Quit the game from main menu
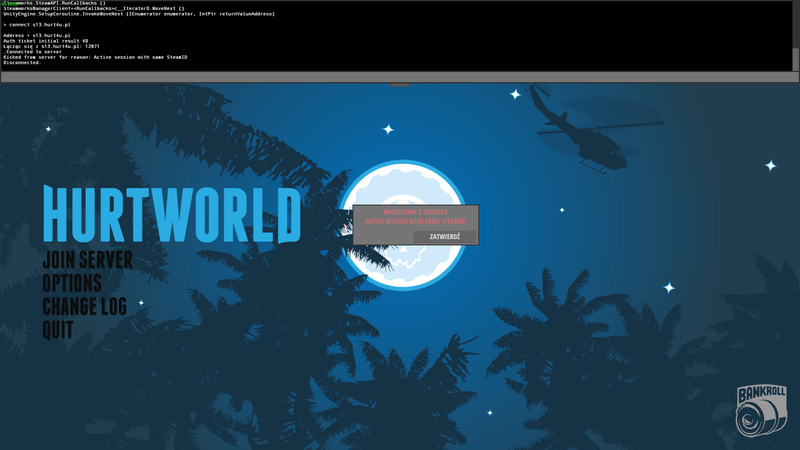Screen dimensions: 800x450 [x=58, y=330]
